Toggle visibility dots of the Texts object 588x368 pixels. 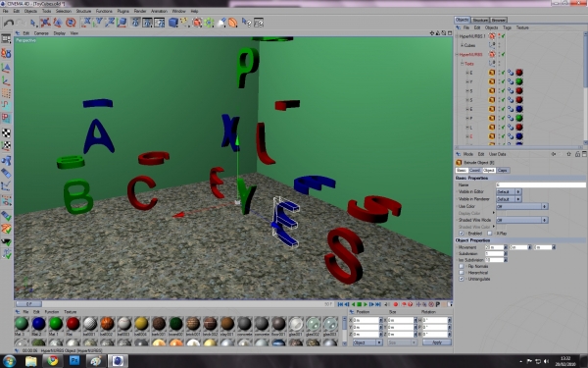[x=499, y=64]
